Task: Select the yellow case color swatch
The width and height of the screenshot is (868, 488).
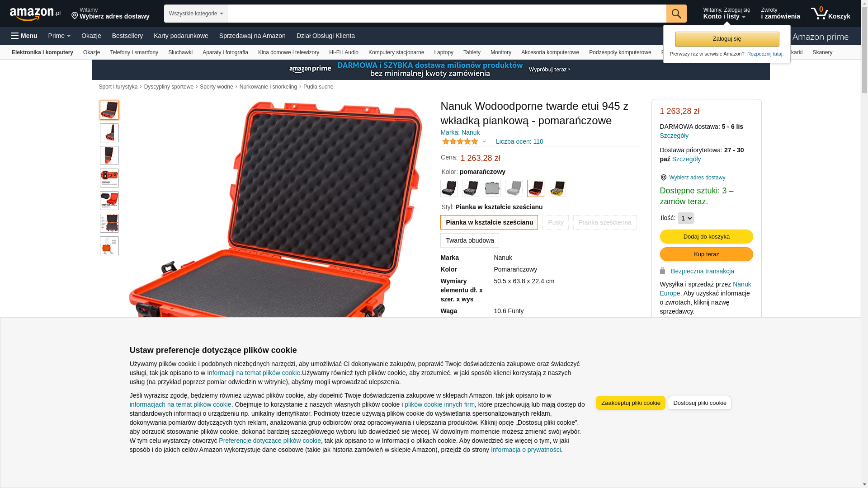Action: pyautogui.click(x=557, y=188)
